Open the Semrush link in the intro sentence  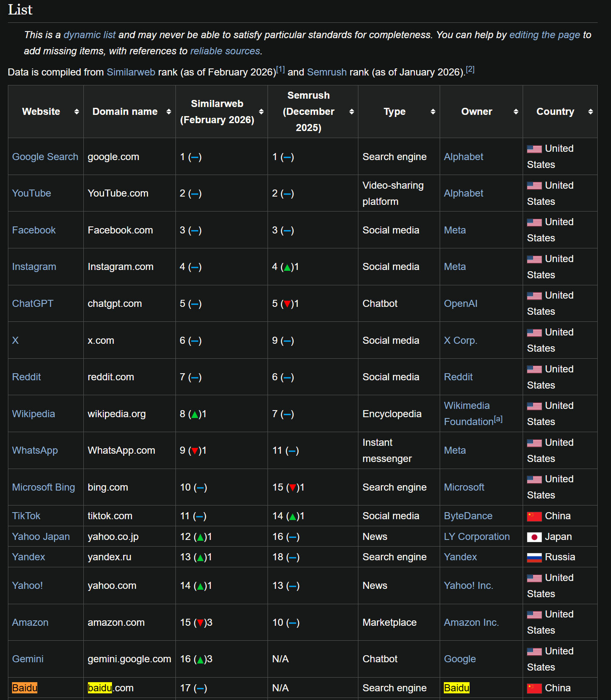[x=327, y=72]
